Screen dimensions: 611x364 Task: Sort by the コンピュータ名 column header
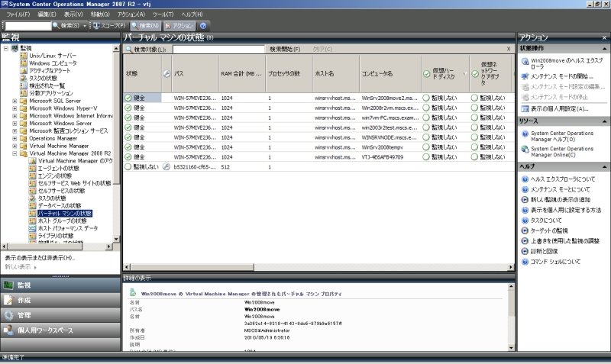coord(390,73)
